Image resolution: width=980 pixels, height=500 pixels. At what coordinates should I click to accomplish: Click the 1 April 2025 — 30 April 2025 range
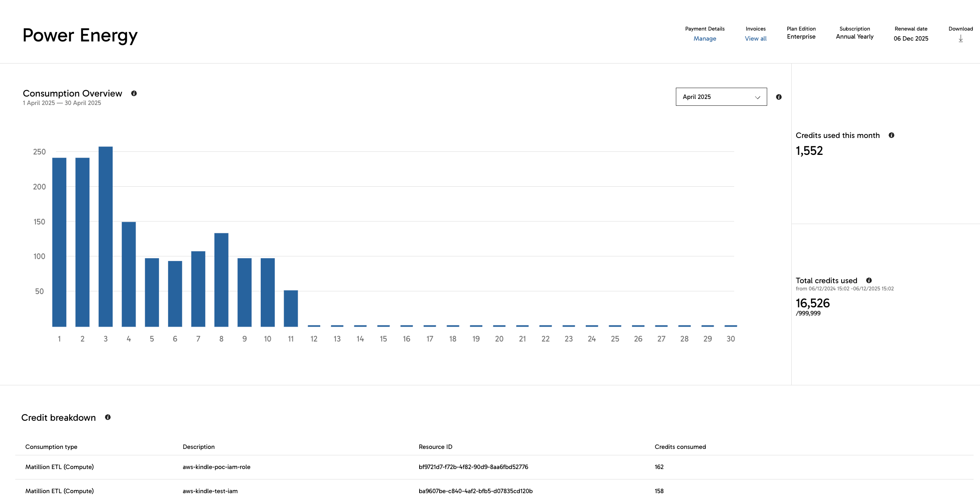pos(62,103)
